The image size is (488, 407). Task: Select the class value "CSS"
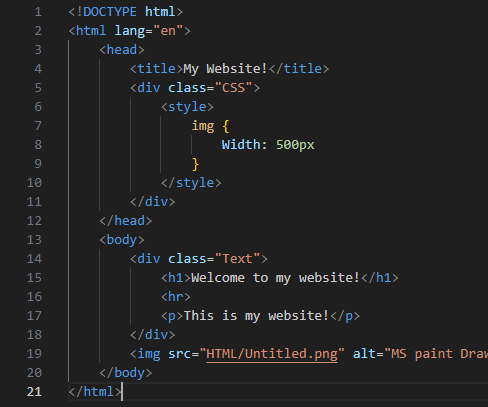(x=233, y=88)
